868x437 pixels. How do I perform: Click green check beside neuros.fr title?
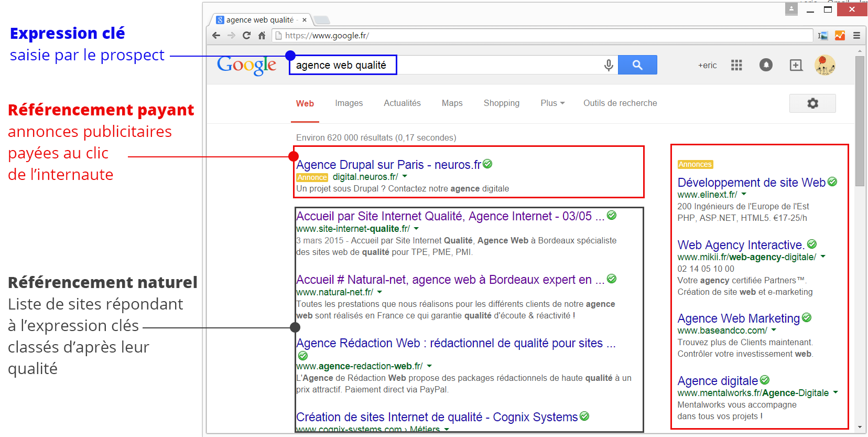(487, 164)
